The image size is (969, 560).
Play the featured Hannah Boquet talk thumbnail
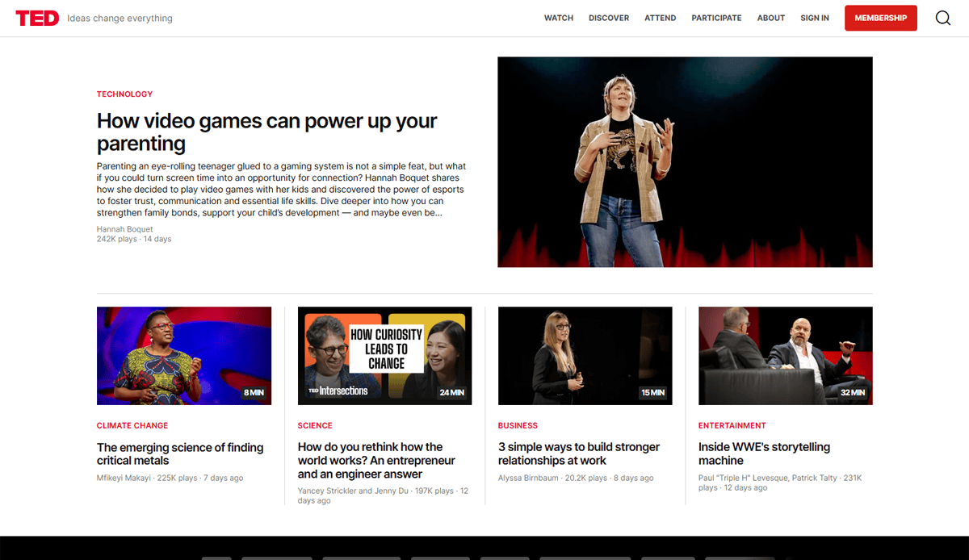click(685, 161)
